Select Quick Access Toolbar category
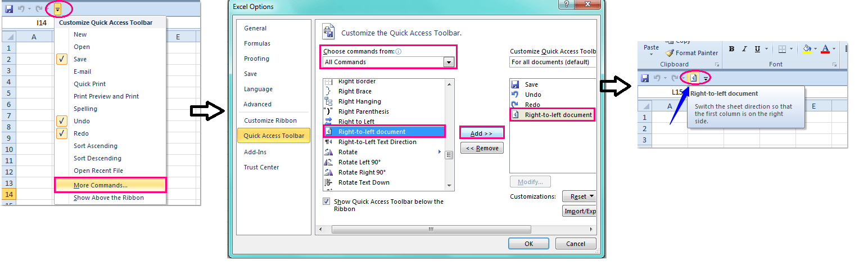868x264 pixels. pyautogui.click(x=274, y=136)
